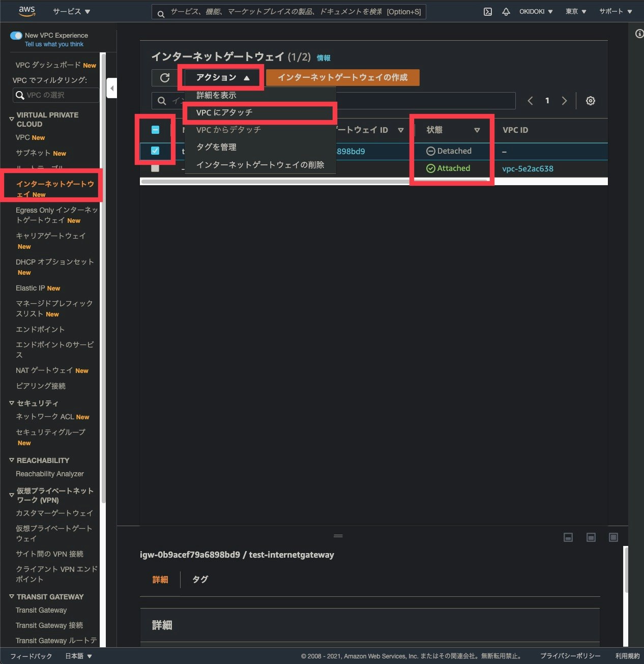Image resolution: width=644 pixels, height=664 pixels.
Task: Open the CloudShell terminal icon
Action: coord(487,11)
